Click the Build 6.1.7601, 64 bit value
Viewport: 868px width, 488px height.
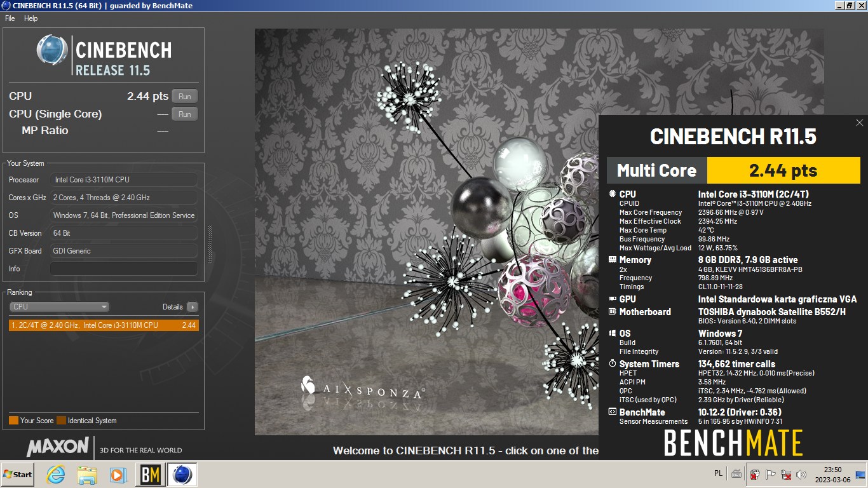pos(720,343)
